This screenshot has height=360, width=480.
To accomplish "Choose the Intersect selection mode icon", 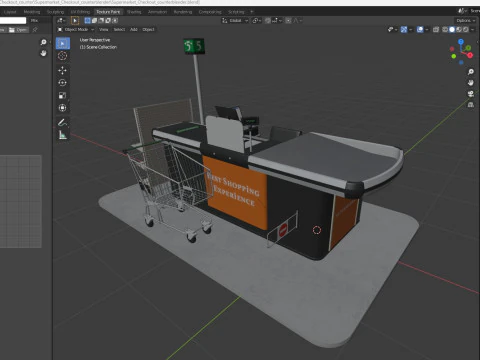I will [115, 21].
